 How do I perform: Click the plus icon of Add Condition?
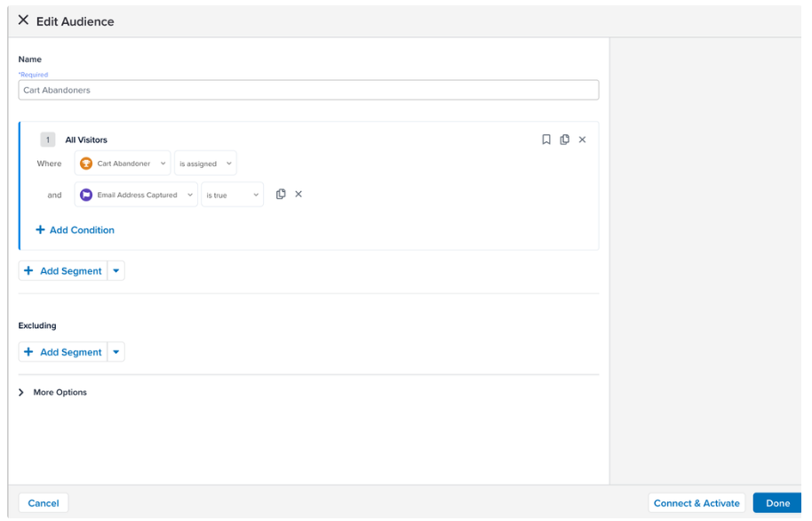(40, 229)
